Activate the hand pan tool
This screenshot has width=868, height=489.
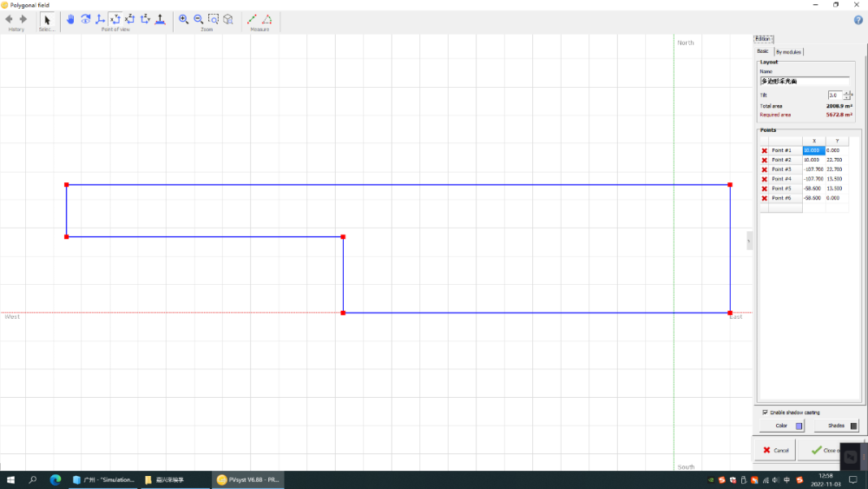tap(71, 19)
